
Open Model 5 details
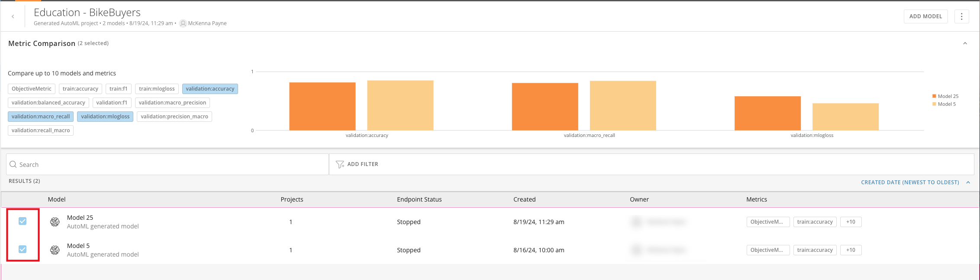(78, 246)
